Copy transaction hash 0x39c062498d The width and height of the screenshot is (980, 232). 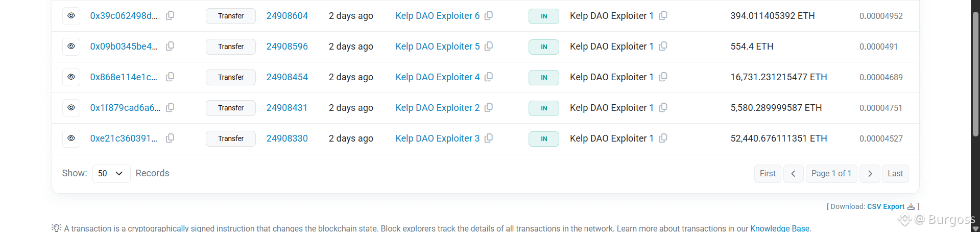pos(170,15)
